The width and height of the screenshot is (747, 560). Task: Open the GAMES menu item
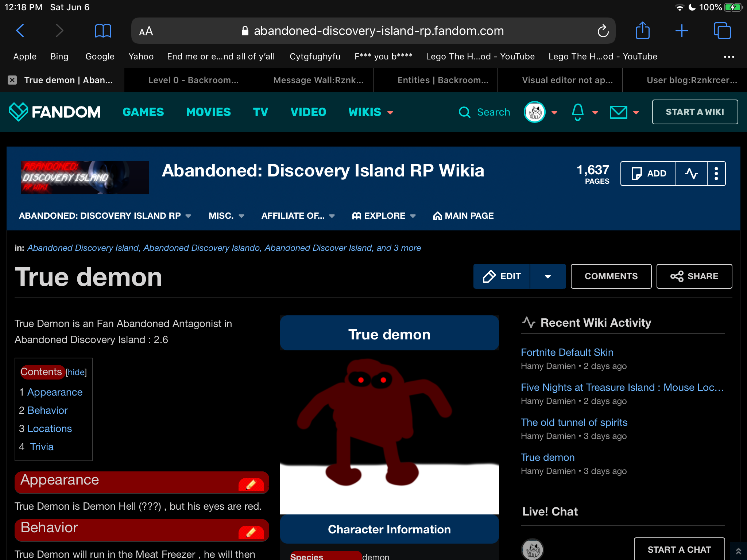[x=143, y=112]
